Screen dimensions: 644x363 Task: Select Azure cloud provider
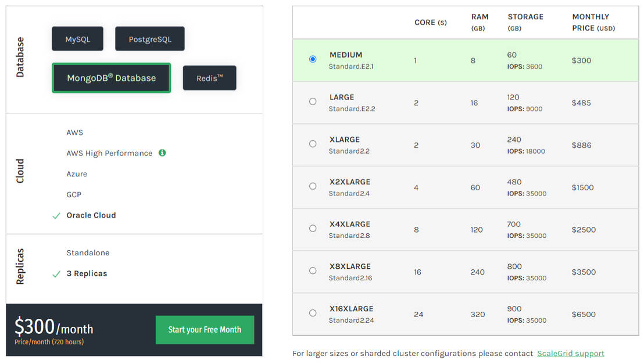click(x=77, y=174)
